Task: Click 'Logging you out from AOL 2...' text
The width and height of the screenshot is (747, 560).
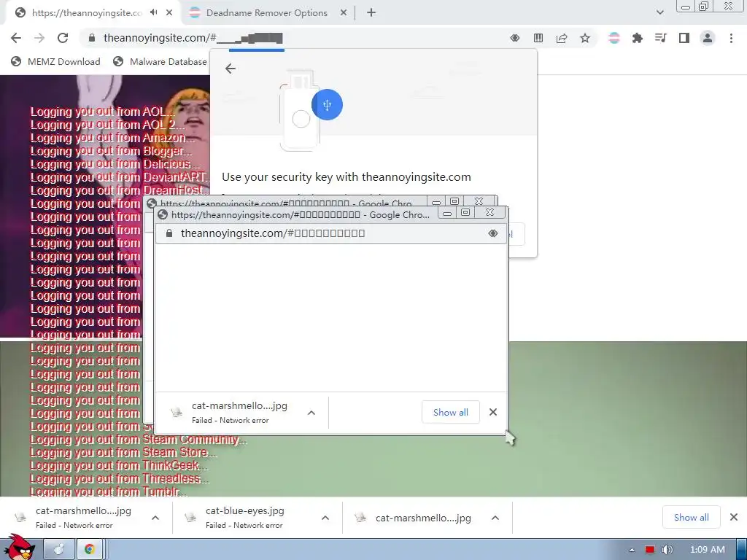Action: pos(107,125)
